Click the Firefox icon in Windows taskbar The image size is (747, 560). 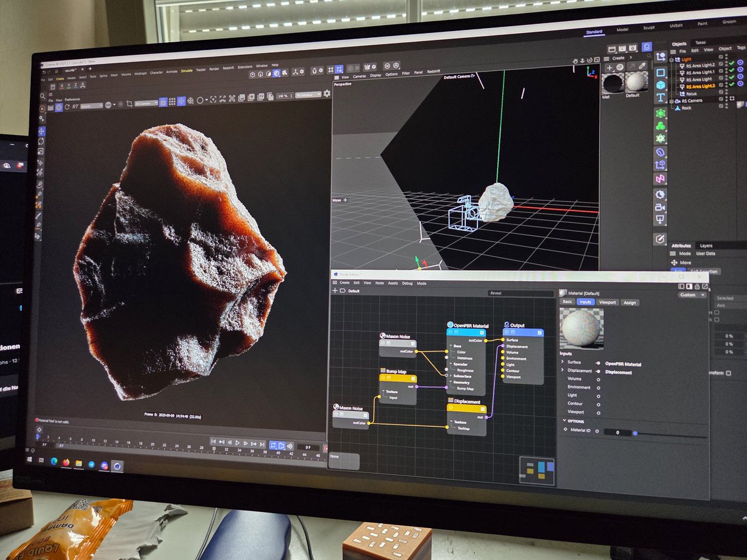(x=66, y=462)
